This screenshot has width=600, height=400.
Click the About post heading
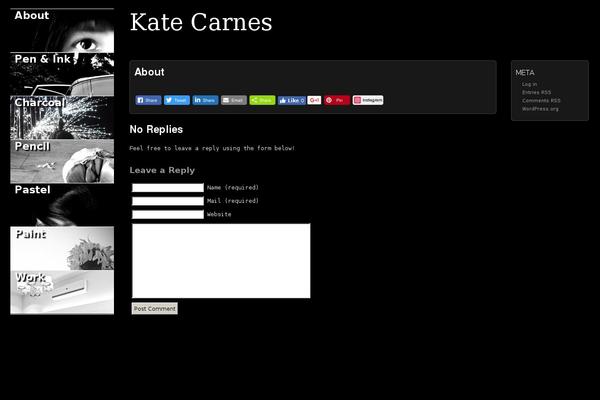(x=149, y=72)
